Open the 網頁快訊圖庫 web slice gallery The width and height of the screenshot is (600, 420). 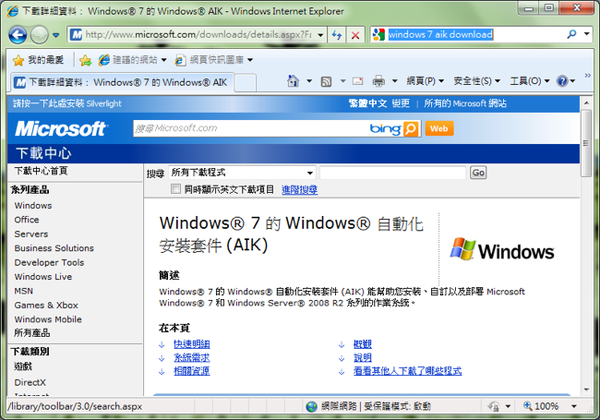pos(214,60)
